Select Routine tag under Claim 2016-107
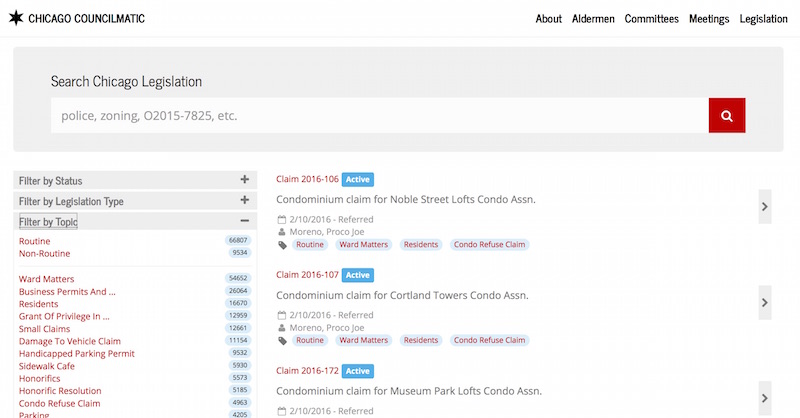The width and height of the screenshot is (800, 418). click(x=310, y=340)
